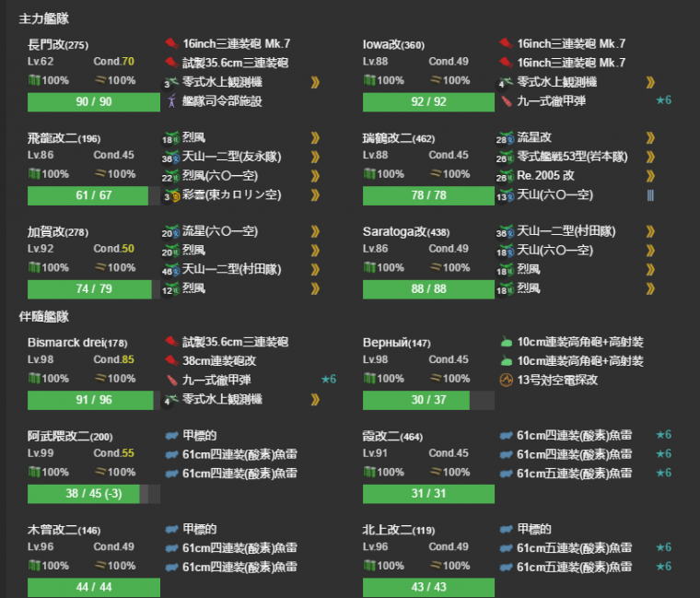700x598 pixels.
Task: Click 長門改's 90 / 90 HP bar
Action: pyautogui.click(x=94, y=102)
